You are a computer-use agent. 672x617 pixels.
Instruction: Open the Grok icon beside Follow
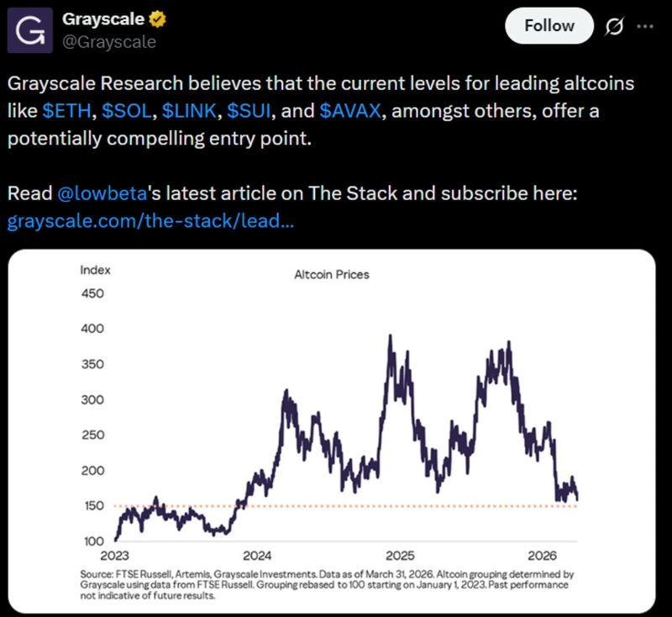pos(614,27)
